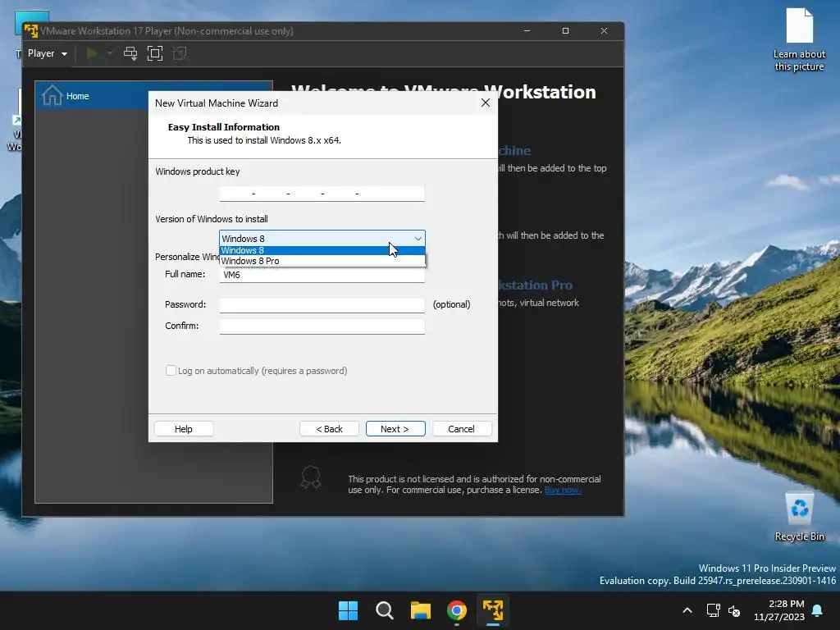
Task: Close the New Virtual Machine Wizard dialog
Action: pyautogui.click(x=486, y=103)
